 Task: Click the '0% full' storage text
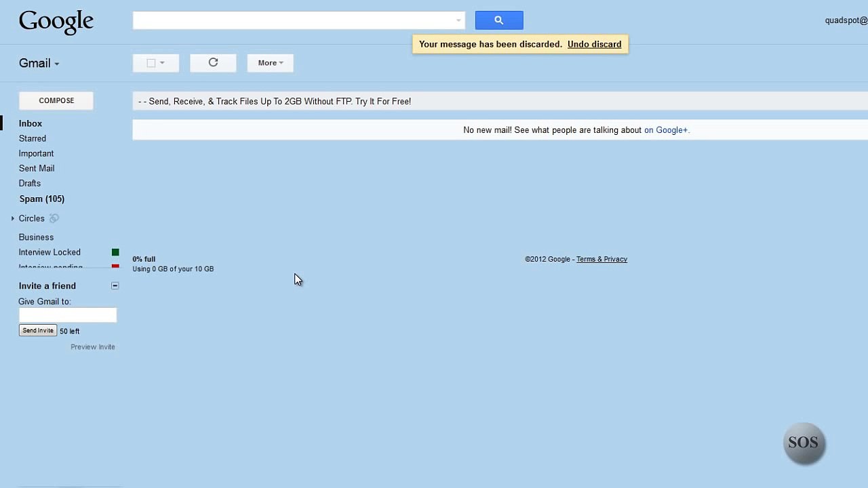[x=144, y=259]
